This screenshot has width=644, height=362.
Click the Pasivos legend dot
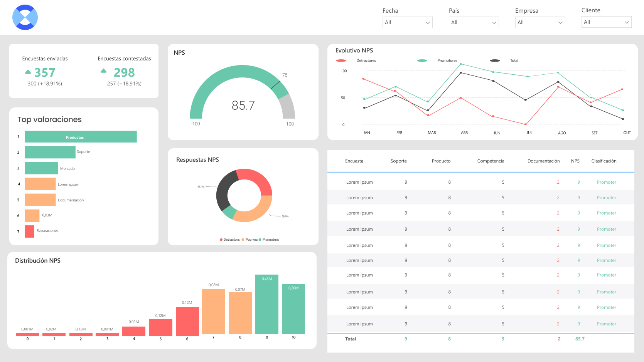[243, 240]
